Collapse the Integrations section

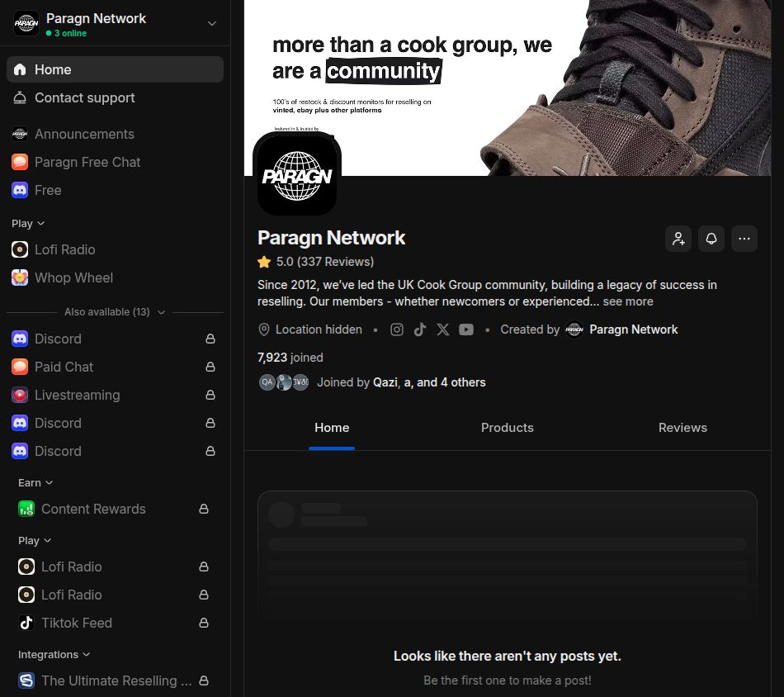[54, 655]
